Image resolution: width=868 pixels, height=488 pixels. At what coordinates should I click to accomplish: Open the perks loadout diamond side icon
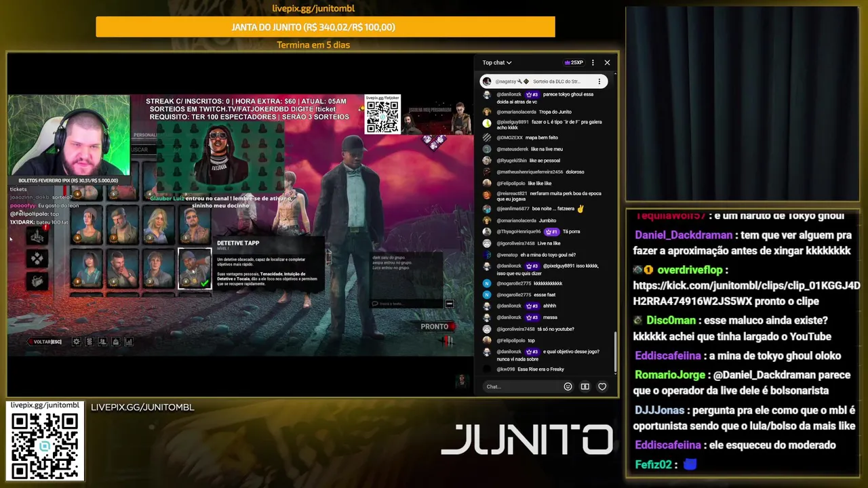coord(37,258)
